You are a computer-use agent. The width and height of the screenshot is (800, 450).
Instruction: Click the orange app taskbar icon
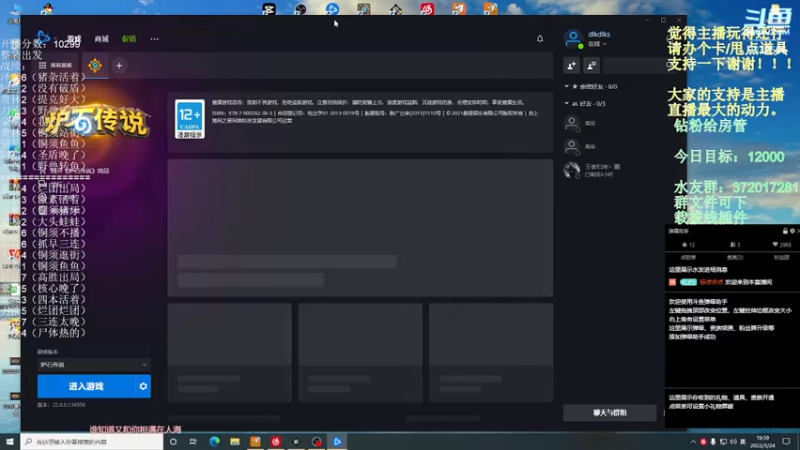tap(255, 441)
